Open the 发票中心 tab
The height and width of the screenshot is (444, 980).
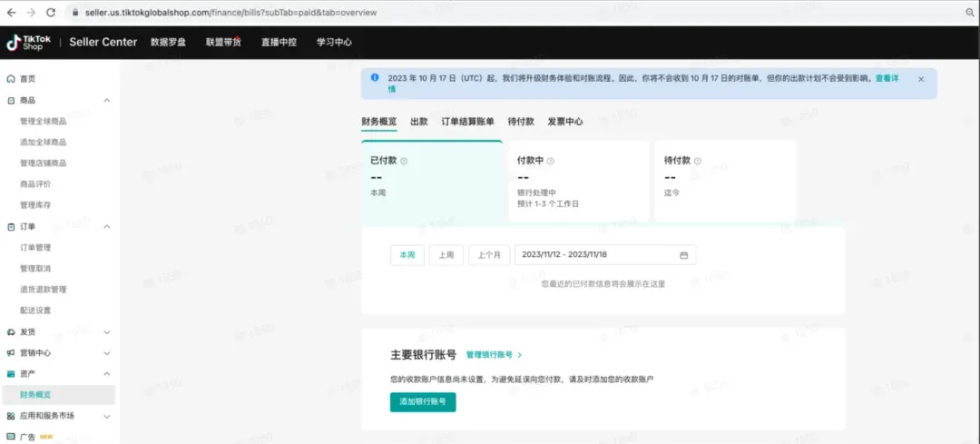click(x=565, y=122)
